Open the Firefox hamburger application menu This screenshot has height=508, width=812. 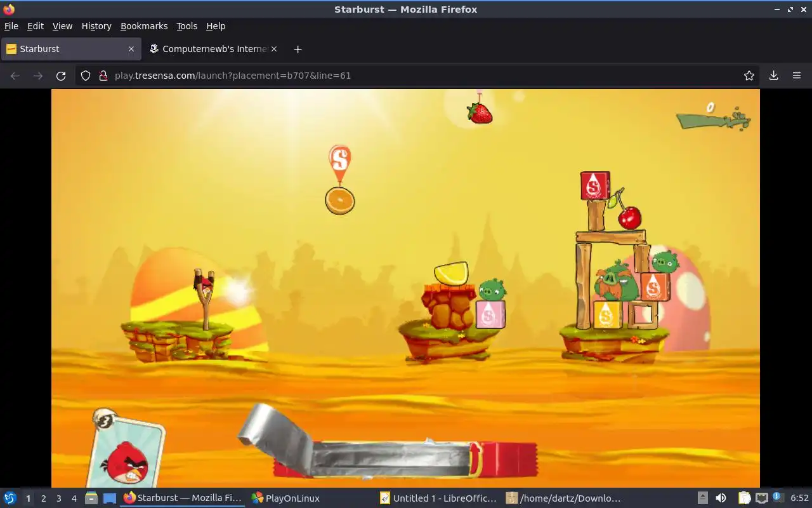click(797, 76)
